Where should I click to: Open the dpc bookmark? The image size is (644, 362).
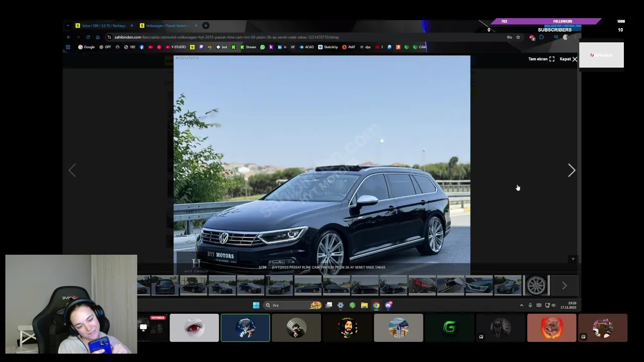(365, 47)
